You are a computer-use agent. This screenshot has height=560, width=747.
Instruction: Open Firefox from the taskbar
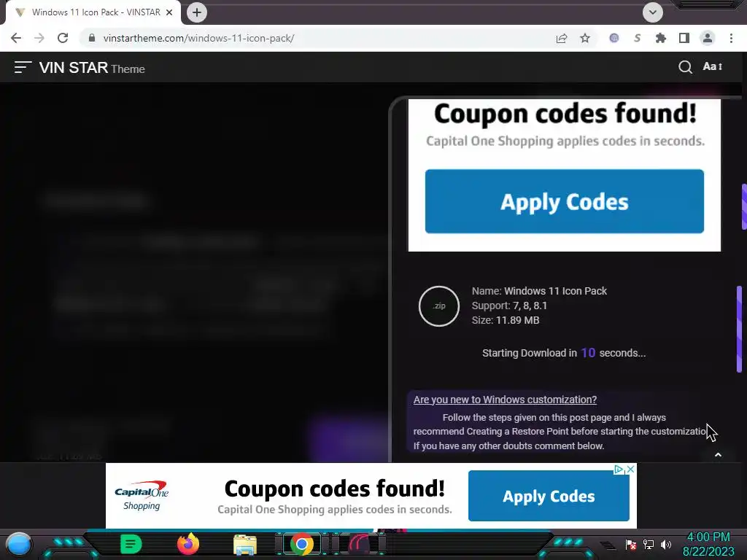[188, 544]
